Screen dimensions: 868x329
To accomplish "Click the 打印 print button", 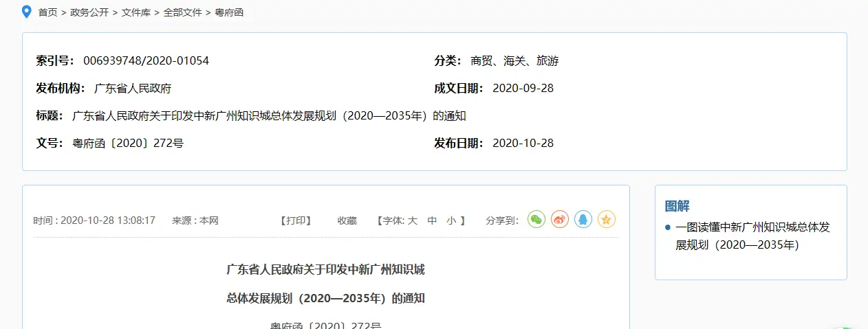I will 296,220.
